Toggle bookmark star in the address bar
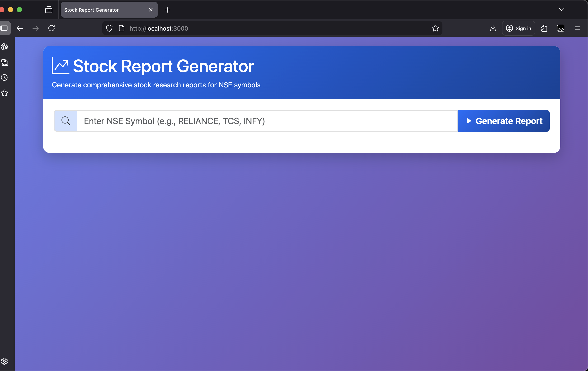The image size is (588, 371). [435, 28]
